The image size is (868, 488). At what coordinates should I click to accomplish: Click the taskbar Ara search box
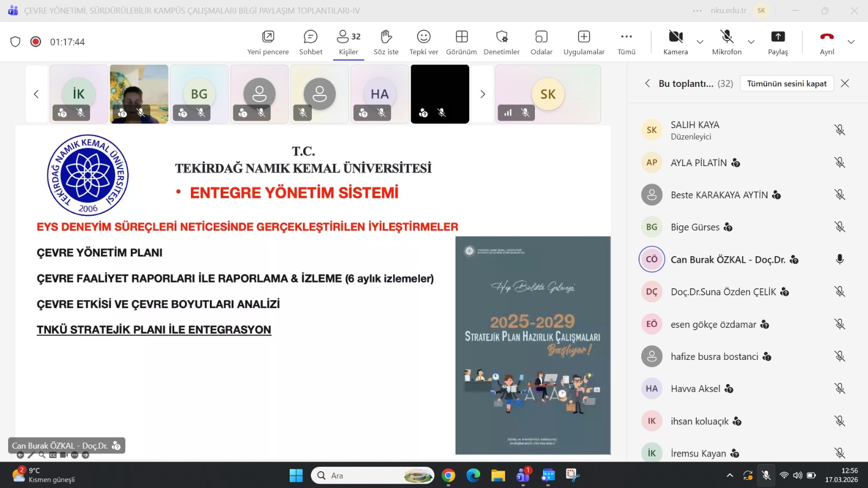click(373, 476)
